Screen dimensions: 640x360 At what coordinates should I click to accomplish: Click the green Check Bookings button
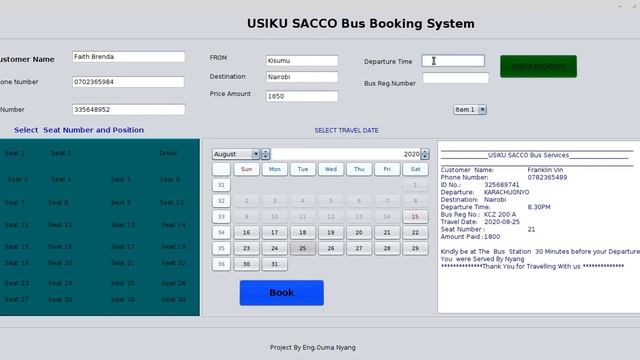click(x=538, y=67)
